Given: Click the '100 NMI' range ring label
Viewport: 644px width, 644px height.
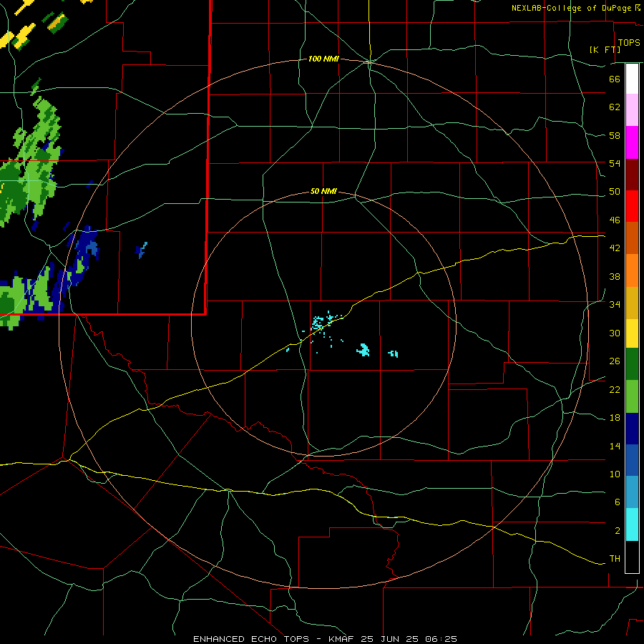Looking at the screenshot, I should pyautogui.click(x=323, y=59).
